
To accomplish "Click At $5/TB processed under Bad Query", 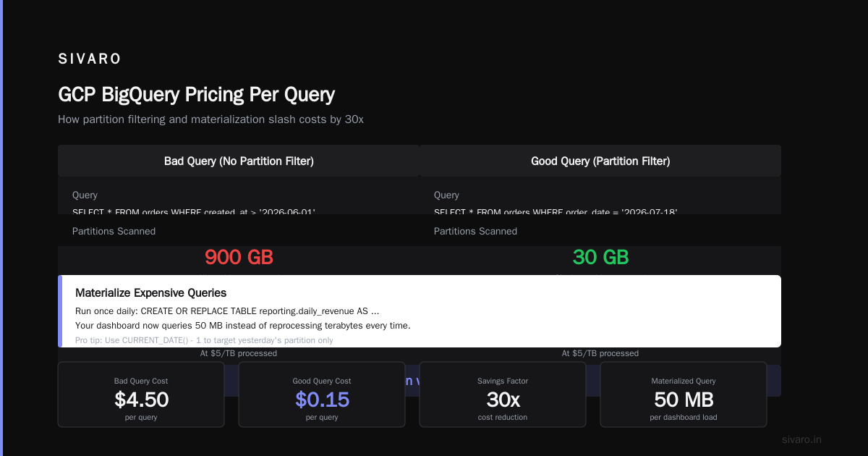I will (x=239, y=353).
